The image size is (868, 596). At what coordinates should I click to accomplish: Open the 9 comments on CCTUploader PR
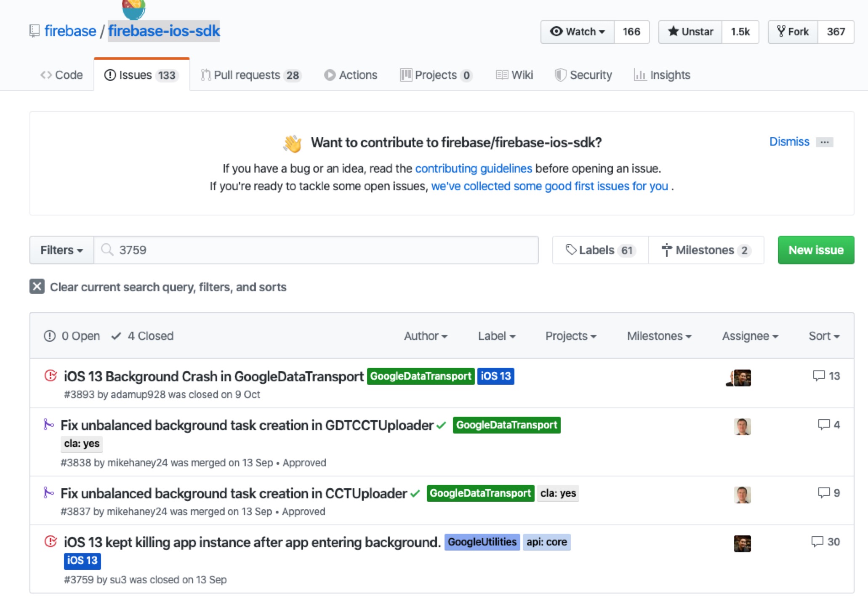[829, 493]
